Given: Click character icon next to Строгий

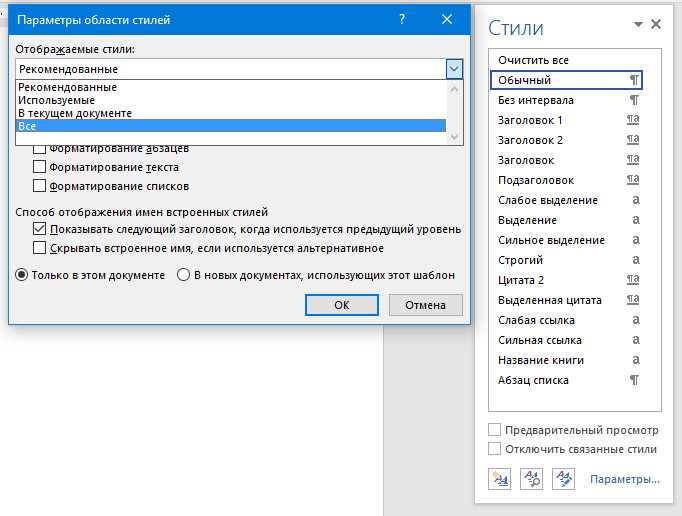Looking at the screenshot, I should (635, 260).
